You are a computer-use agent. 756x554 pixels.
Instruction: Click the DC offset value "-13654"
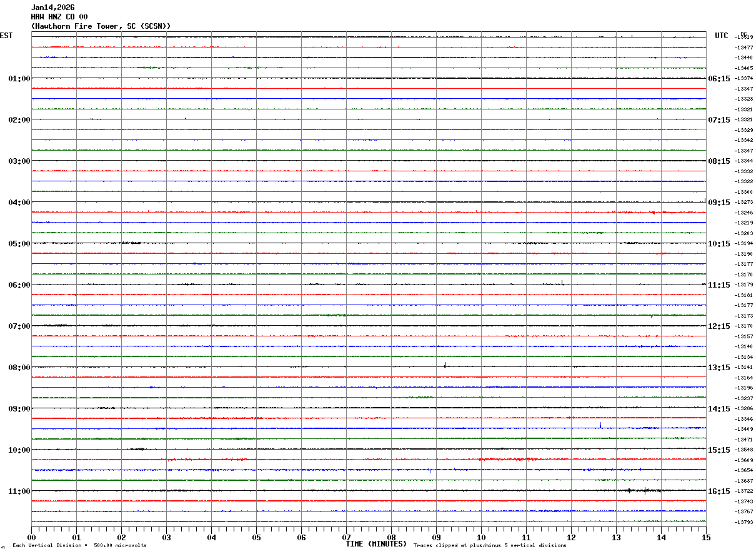point(744,470)
